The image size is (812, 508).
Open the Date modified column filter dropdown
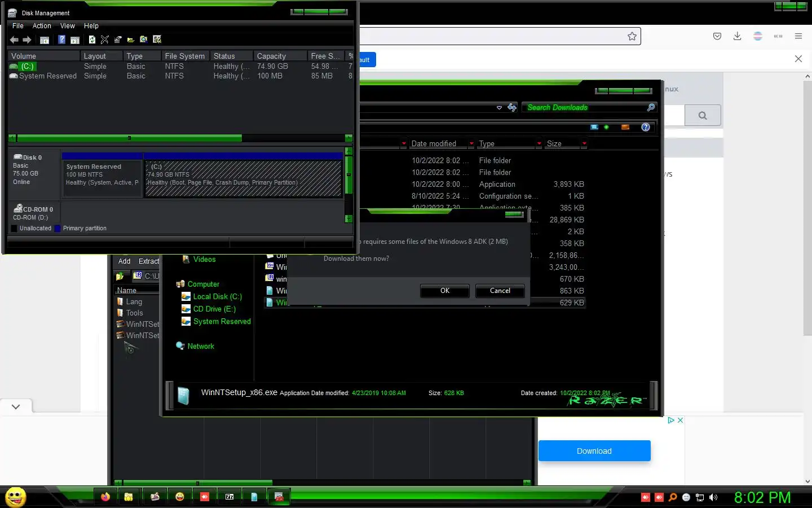coord(471,144)
